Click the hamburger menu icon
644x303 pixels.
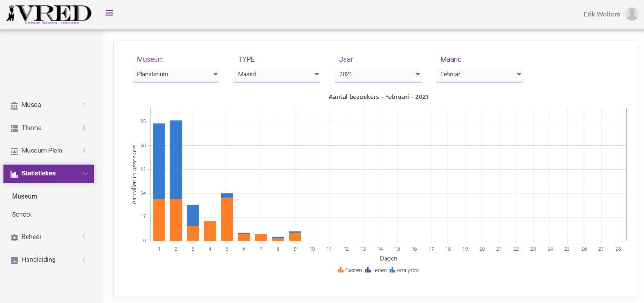click(109, 13)
